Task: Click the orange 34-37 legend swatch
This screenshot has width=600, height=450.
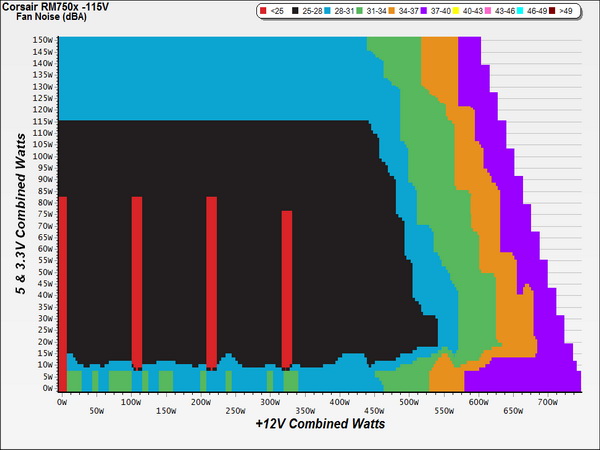Action: pyautogui.click(x=391, y=11)
